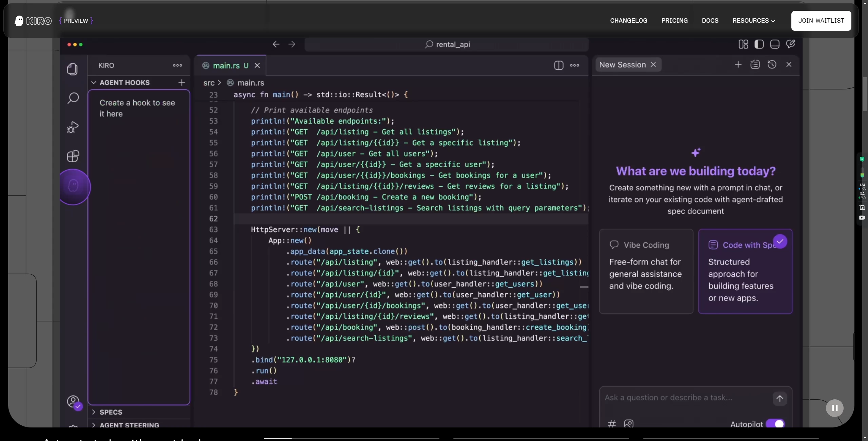This screenshot has width=868, height=441.
Task: Click the JOIN WAITLIST button
Action: tap(821, 21)
